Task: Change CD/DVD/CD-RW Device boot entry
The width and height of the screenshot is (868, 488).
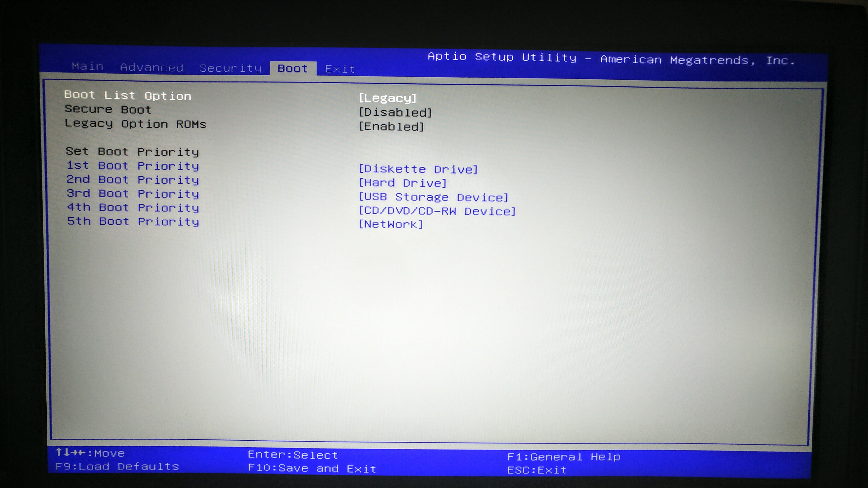Action: (x=437, y=211)
